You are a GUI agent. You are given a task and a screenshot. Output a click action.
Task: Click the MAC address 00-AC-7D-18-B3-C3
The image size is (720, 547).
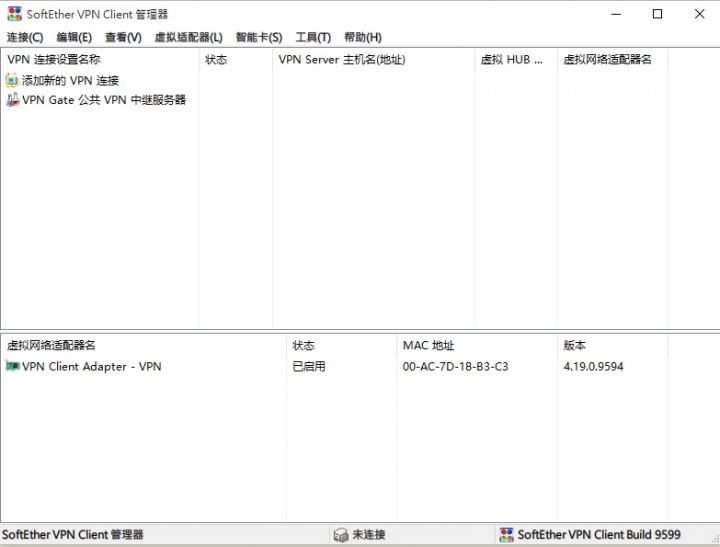[456, 367]
